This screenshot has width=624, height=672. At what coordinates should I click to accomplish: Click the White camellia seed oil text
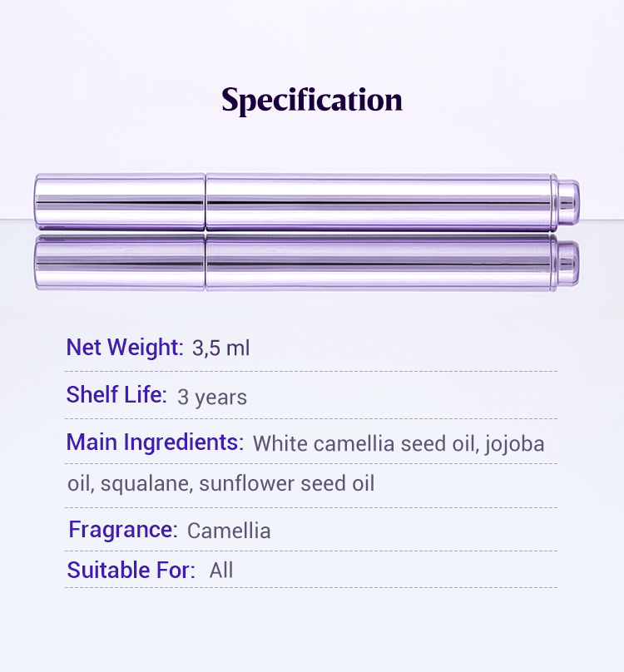pyautogui.click(x=364, y=443)
